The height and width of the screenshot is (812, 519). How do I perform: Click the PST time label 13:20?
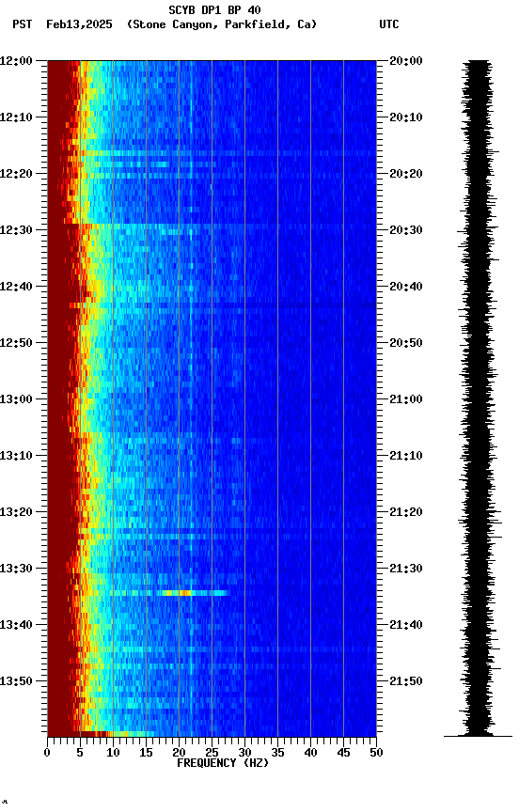coord(16,513)
